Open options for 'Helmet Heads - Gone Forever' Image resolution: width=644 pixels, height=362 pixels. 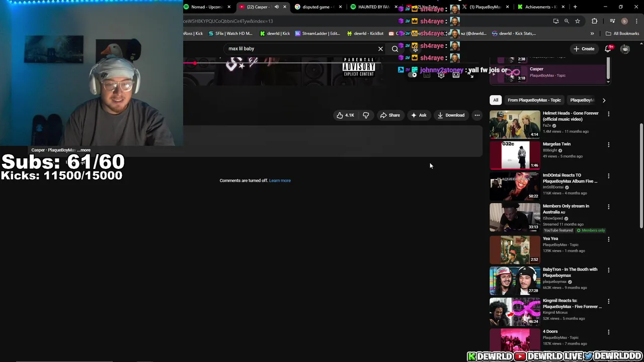pos(608,114)
